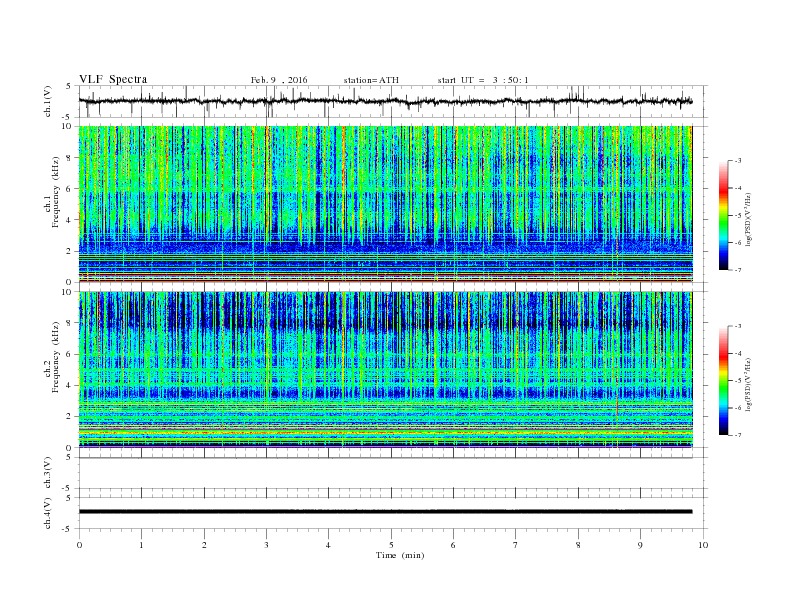
Task: Click the "VLF Spectra" plot title
Action: point(113,79)
